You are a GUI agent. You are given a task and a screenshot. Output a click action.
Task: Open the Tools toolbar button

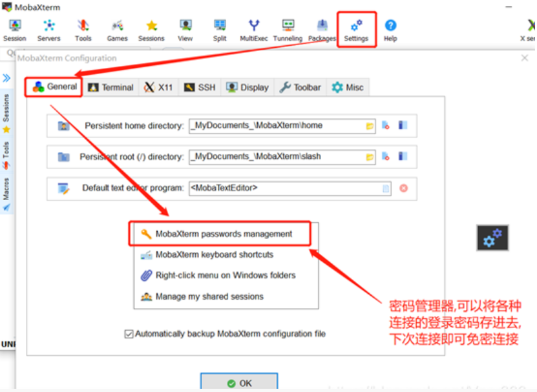[83, 30]
